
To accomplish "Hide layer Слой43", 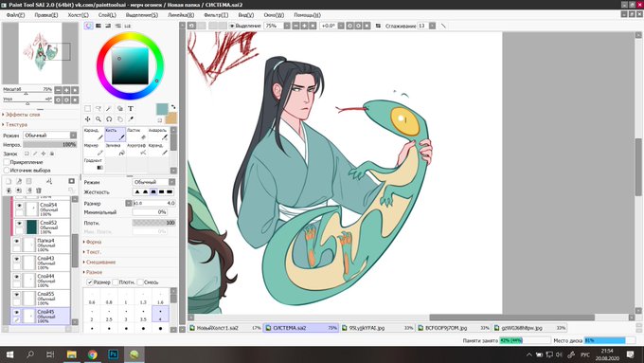I will tap(16, 259).
